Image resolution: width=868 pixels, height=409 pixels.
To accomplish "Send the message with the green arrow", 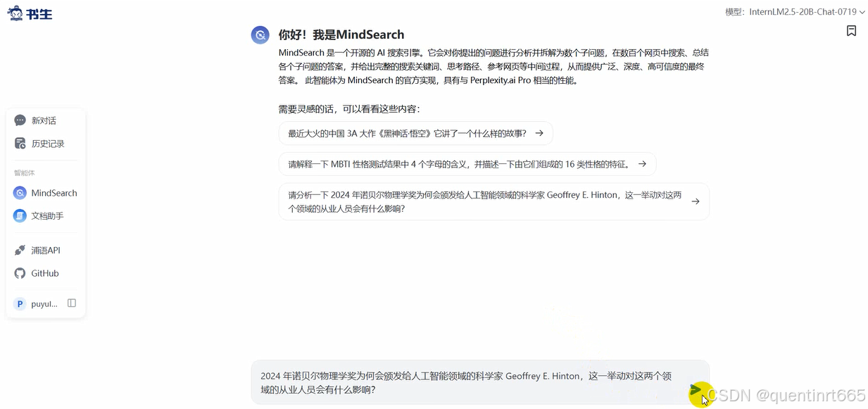I will pyautogui.click(x=696, y=390).
